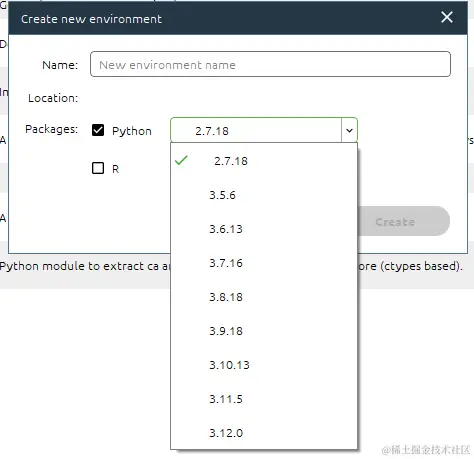Focus the New environment name field

270,64
